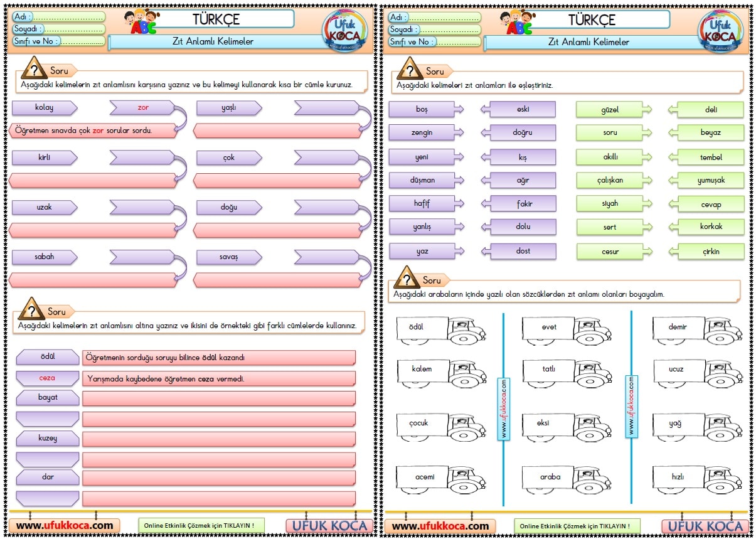Click the 'kolay' word box
756x539 pixels.
click(45, 108)
